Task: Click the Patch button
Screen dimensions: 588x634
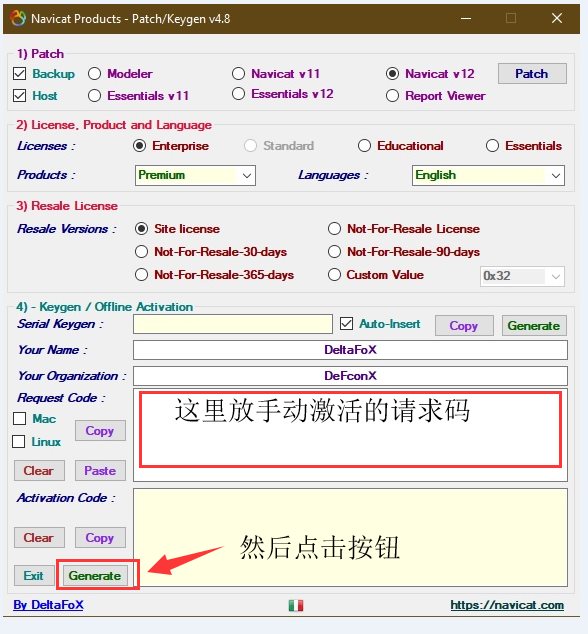Action: tap(532, 74)
